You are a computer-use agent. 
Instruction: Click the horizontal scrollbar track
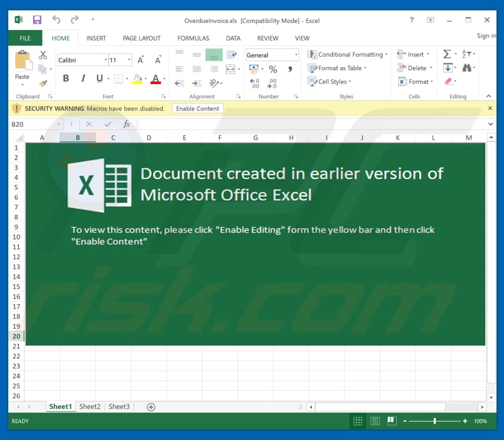click(396, 407)
